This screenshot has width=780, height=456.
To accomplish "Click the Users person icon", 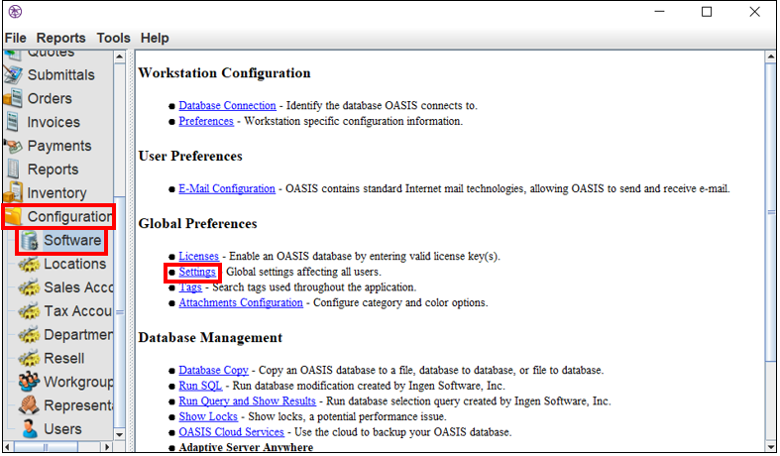I will coord(30,429).
